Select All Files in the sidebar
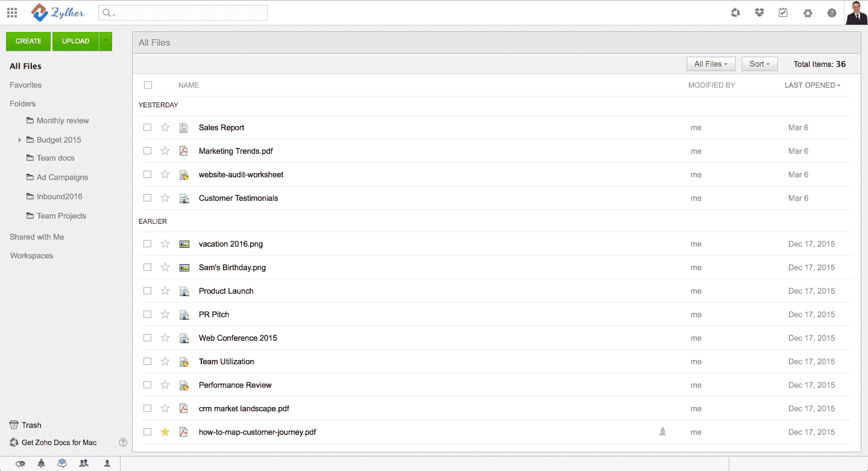The image size is (868, 471). (x=25, y=66)
